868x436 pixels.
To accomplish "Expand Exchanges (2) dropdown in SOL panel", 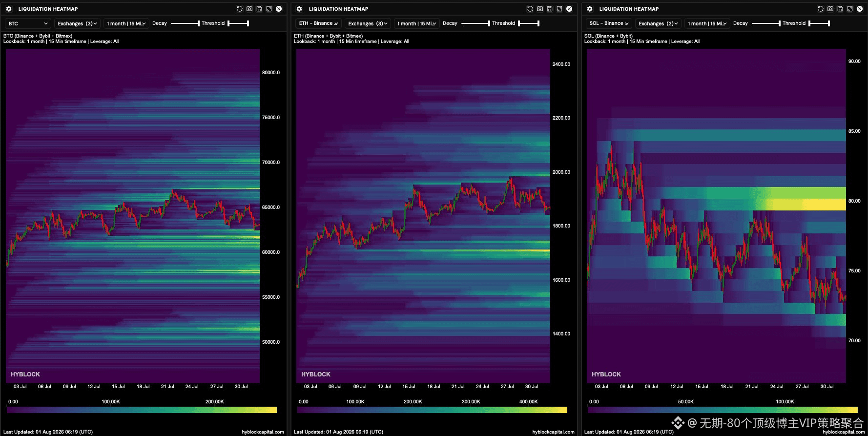I will pyautogui.click(x=658, y=23).
